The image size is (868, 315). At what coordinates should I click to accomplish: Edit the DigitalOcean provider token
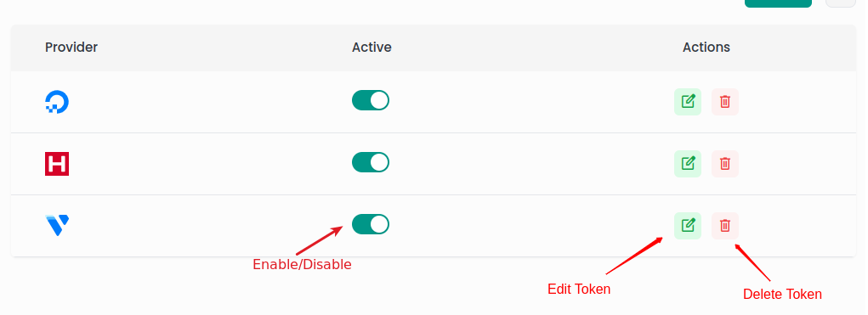(688, 102)
